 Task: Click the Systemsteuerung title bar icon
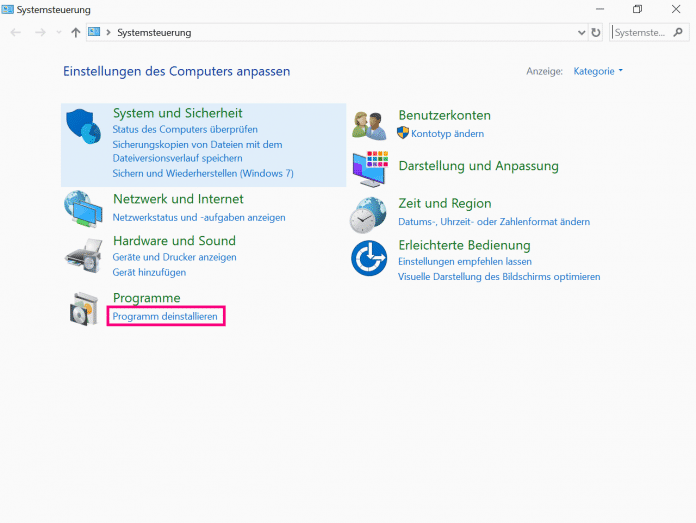[8, 9]
